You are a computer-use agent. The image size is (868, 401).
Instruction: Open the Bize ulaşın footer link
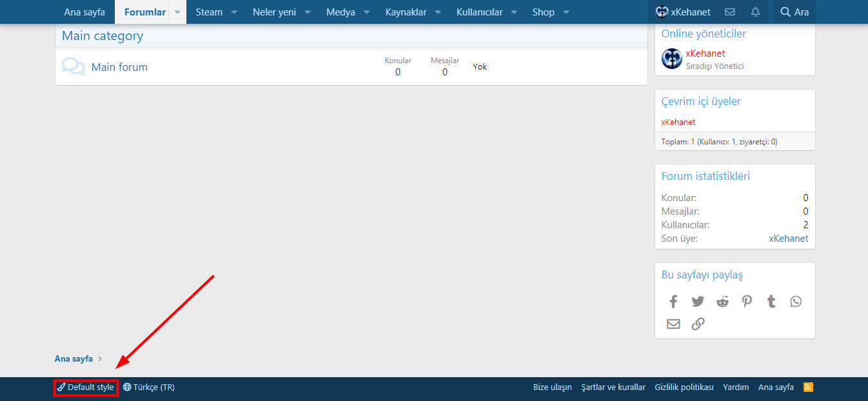coord(553,387)
